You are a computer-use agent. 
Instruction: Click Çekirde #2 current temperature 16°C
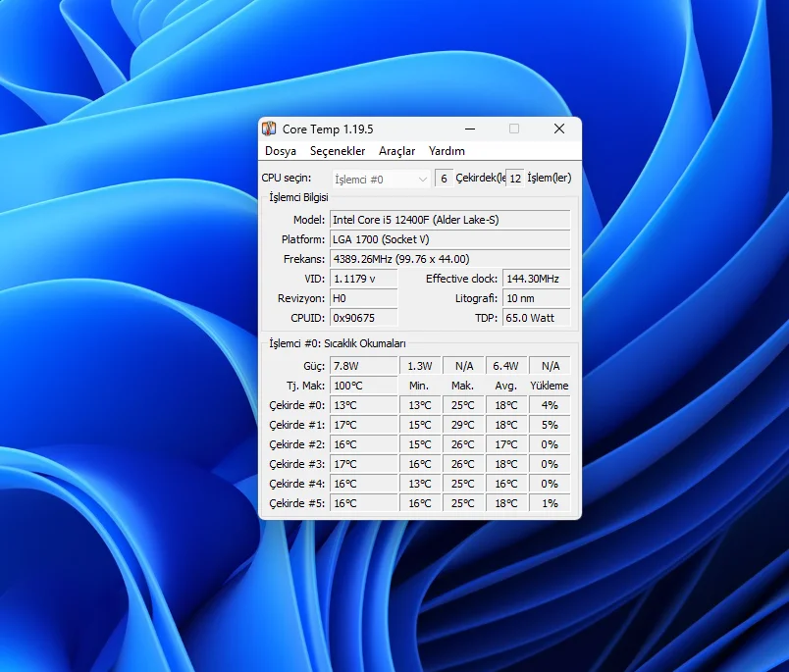tap(364, 444)
